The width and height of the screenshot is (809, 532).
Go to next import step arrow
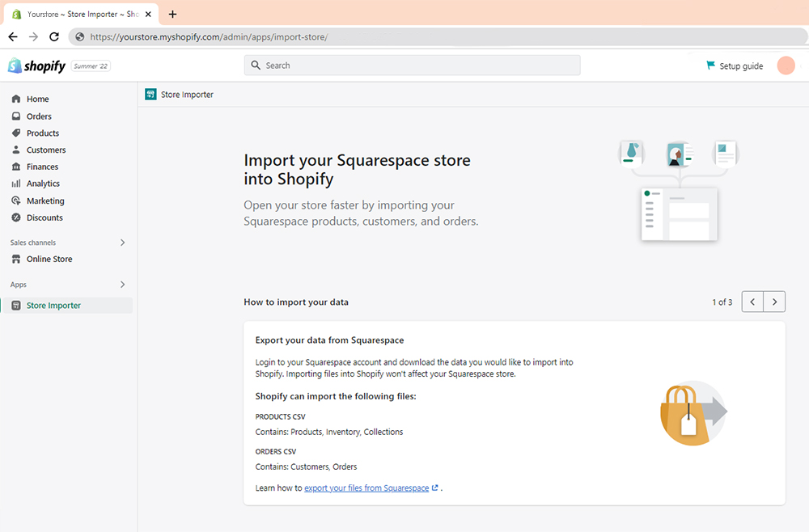tap(774, 302)
